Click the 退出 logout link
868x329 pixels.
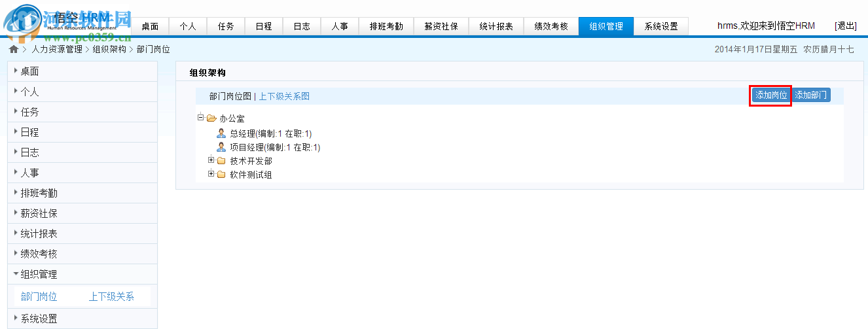pos(846,26)
